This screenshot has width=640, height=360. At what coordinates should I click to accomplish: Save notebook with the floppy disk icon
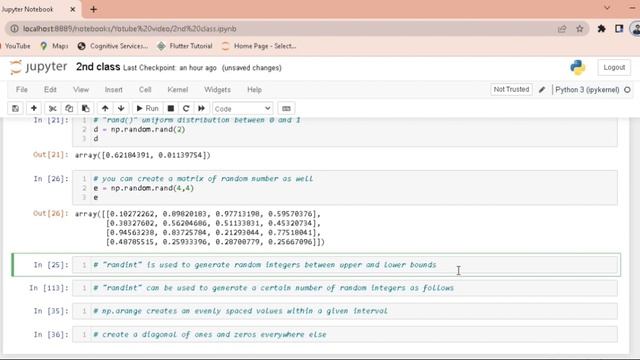[x=15, y=109]
